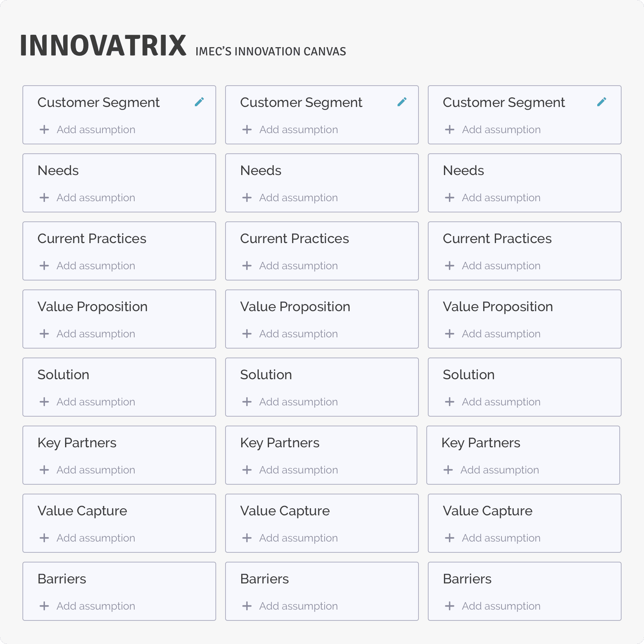
Task: Edit the leftmost Customer Segment title with the pencil icon
Action: coord(199,102)
